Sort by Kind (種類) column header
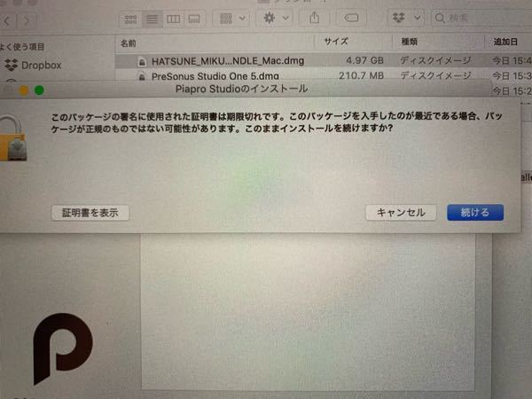The width and height of the screenshot is (532, 399). click(x=409, y=42)
